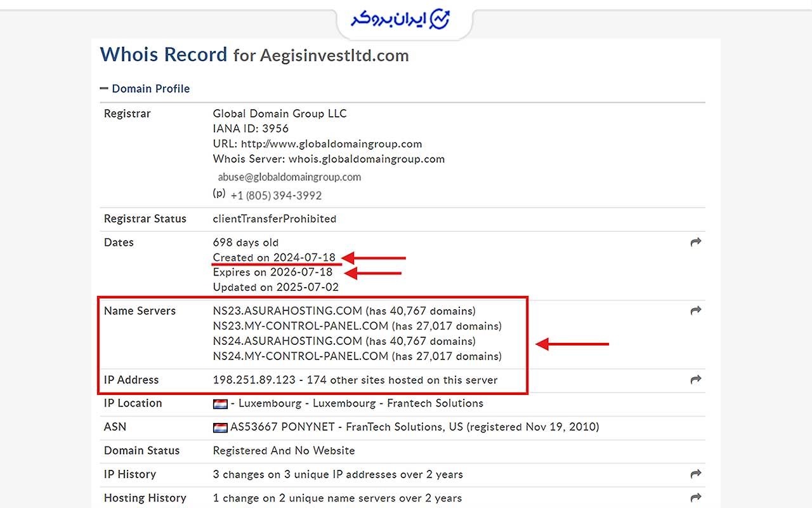Click the share arrow in Hosting History row
The height and width of the screenshot is (508, 812).
click(x=696, y=497)
